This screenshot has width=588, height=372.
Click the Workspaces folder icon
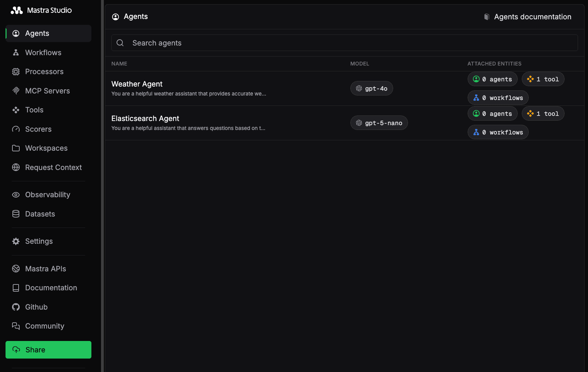point(16,148)
